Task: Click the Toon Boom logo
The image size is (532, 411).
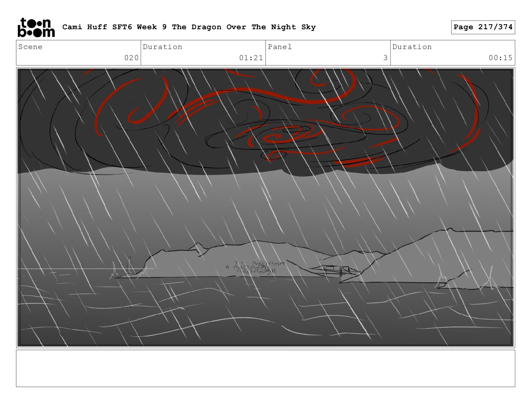Action: 36,27
